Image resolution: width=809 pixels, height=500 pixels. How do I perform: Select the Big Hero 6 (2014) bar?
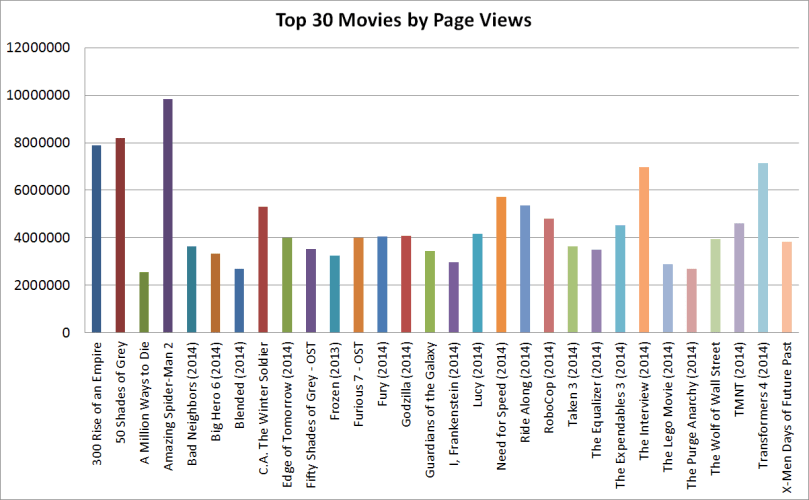215,293
